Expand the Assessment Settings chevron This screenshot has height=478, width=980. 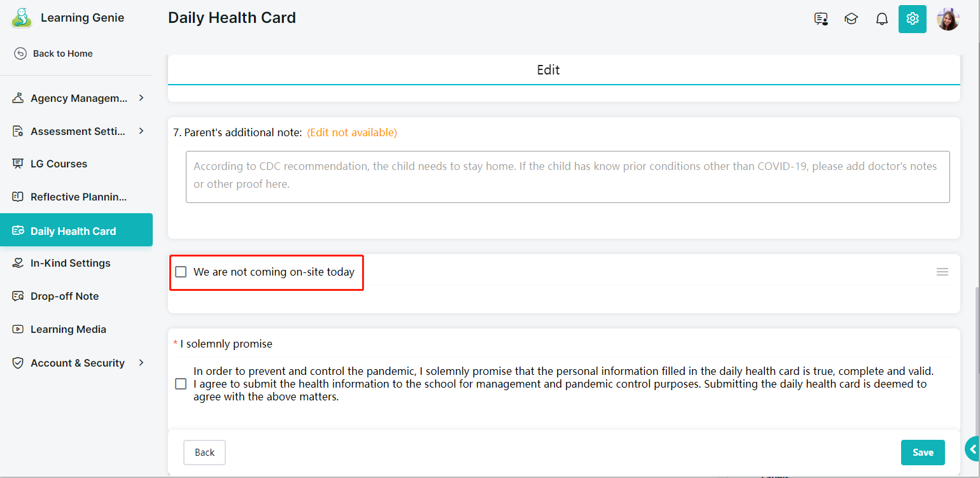[x=141, y=131]
